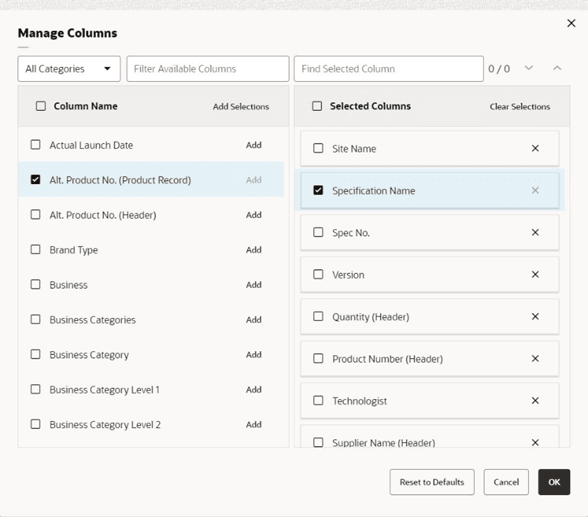Viewport: 588px width, 517px height.
Task: Remove Specification Name column with X
Action: pyautogui.click(x=535, y=190)
